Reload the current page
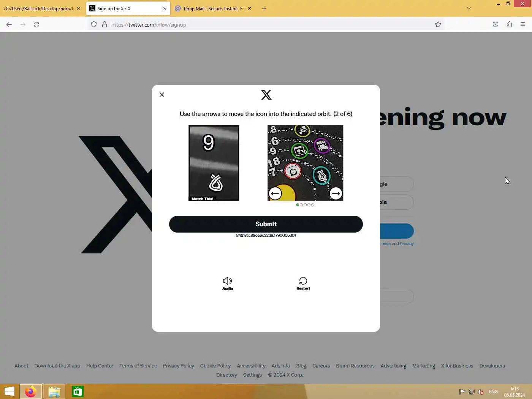Screen dimensions: 532x399 click(x=36, y=25)
